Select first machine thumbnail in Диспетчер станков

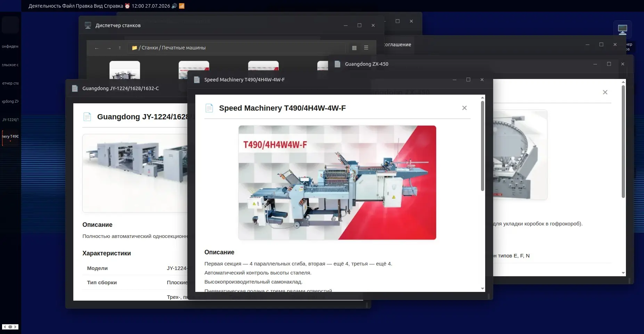(x=125, y=70)
